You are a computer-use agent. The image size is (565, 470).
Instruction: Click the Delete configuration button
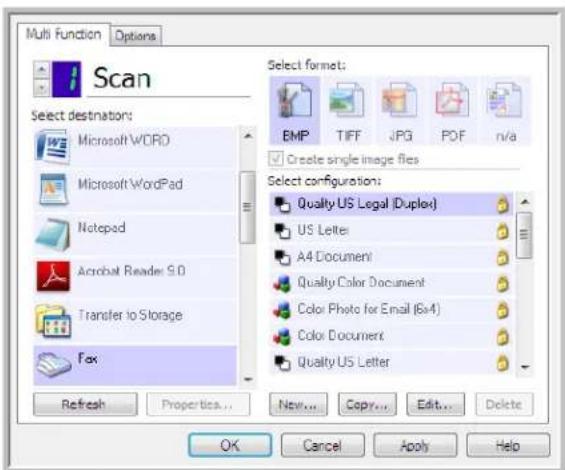coord(504,404)
